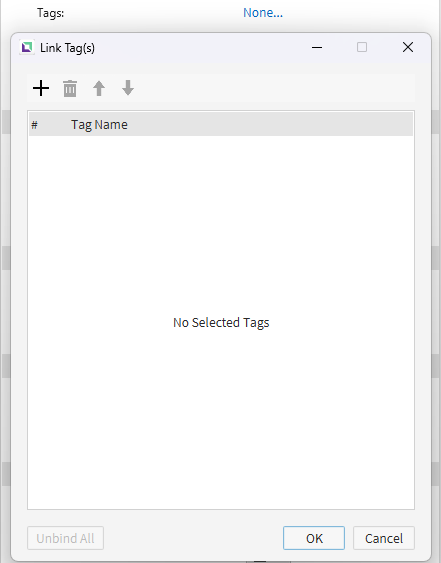Minimize the Link Tag(s) dialog
The height and width of the screenshot is (563, 441).
[x=317, y=47]
